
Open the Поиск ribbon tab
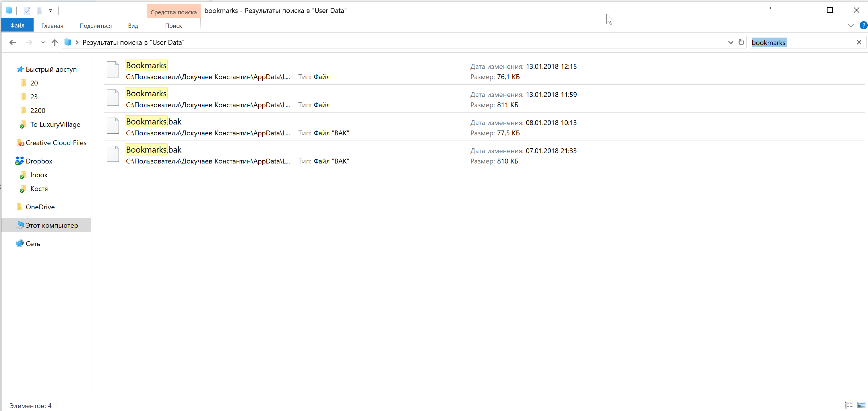pos(173,26)
